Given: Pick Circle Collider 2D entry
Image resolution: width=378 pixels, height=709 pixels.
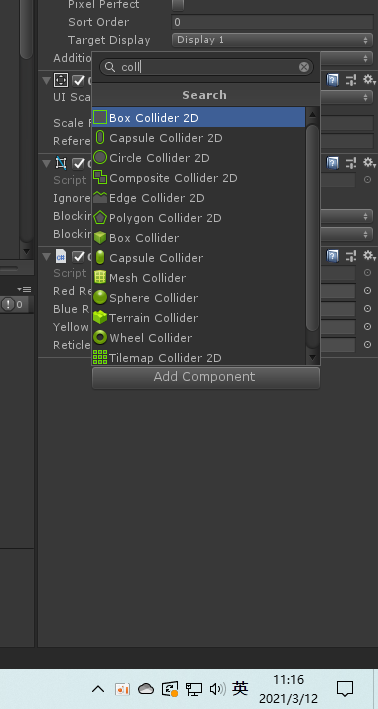Looking at the screenshot, I should 198,158.
